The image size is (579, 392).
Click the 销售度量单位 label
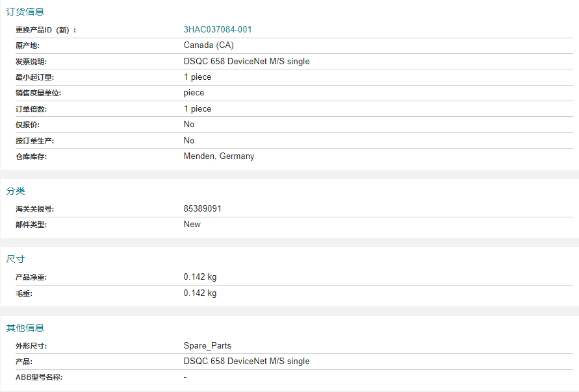[38, 93]
